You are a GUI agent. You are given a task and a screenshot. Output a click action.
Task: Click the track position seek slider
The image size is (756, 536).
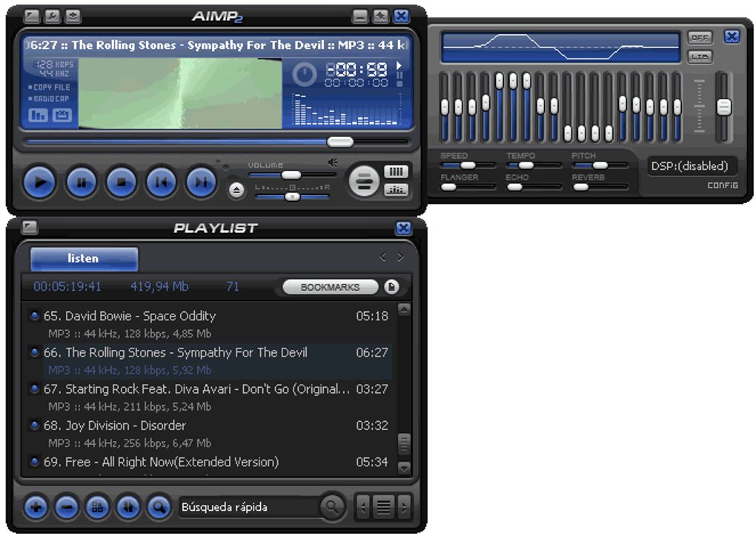click(217, 142)
